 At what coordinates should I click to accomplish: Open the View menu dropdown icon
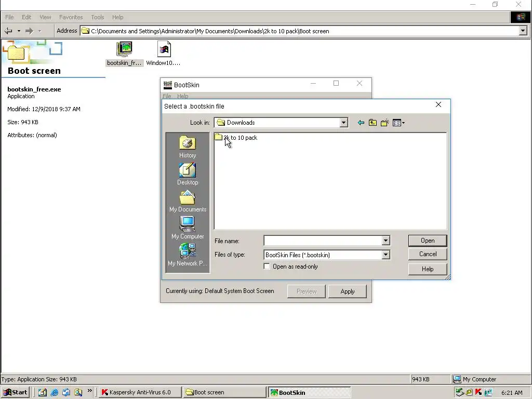point(398,123)
